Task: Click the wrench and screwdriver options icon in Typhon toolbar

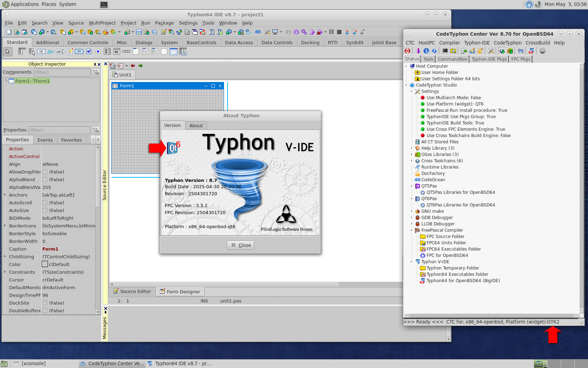Action: 267,32
